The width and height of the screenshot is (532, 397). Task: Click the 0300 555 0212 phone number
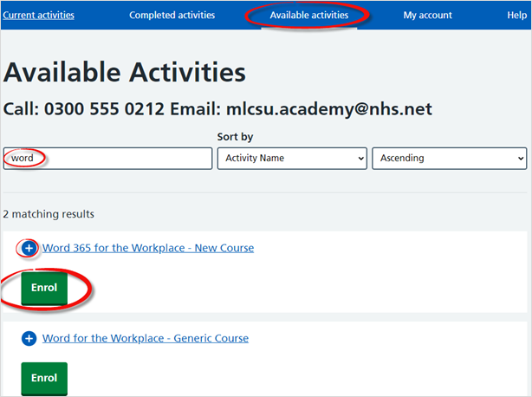104,109
